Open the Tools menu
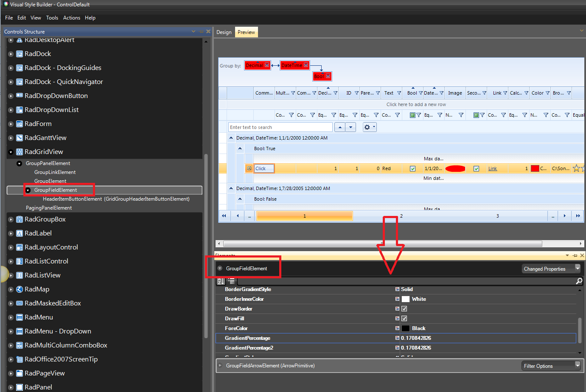 tap(52, 18)
